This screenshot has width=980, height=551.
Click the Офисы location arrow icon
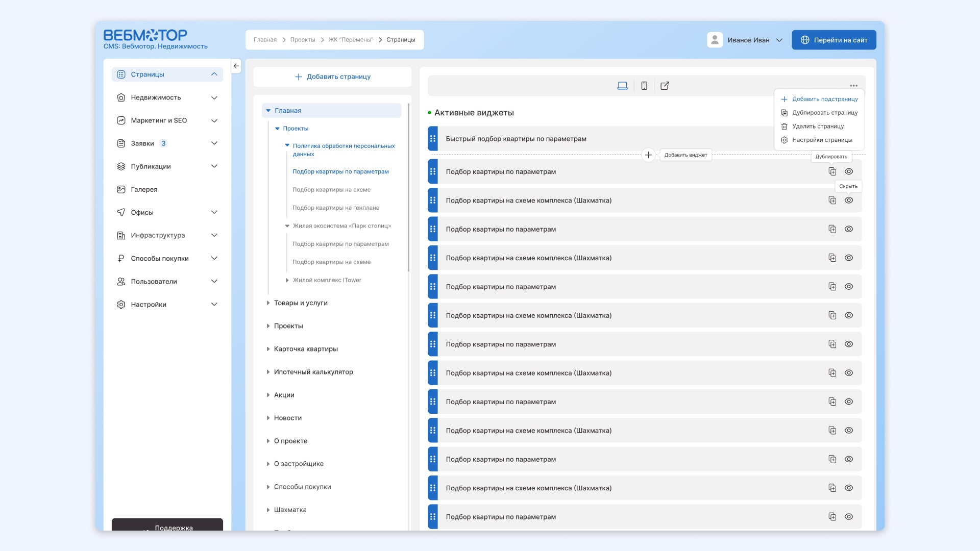pyautogui.click(x=121, y=212)
